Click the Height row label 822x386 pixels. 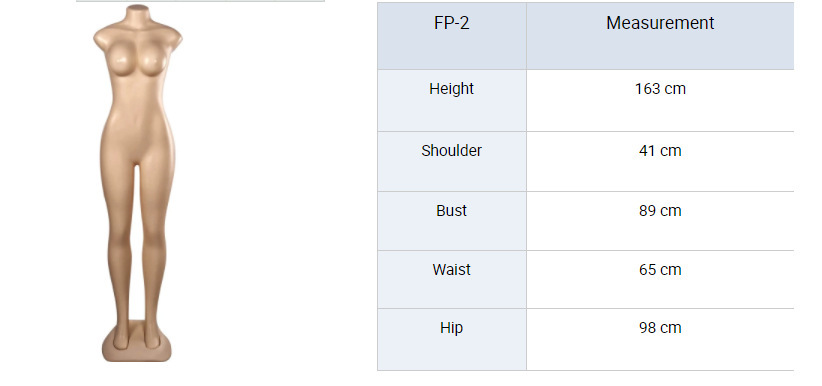tap(451, 89)
